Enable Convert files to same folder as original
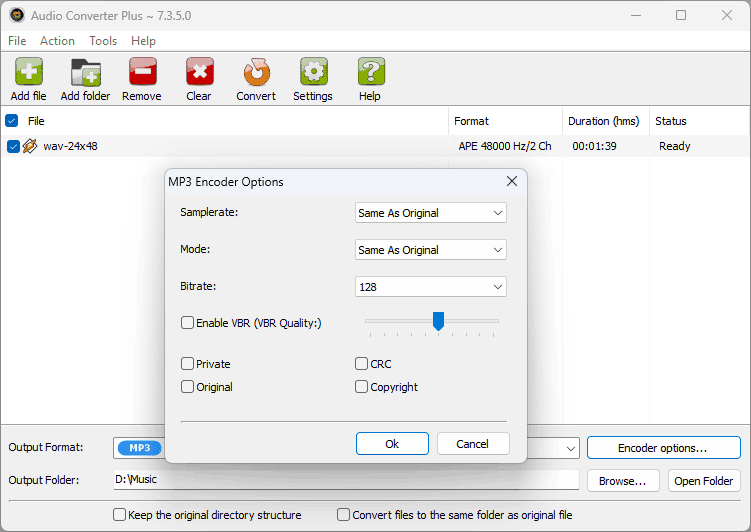 [343, 515]
